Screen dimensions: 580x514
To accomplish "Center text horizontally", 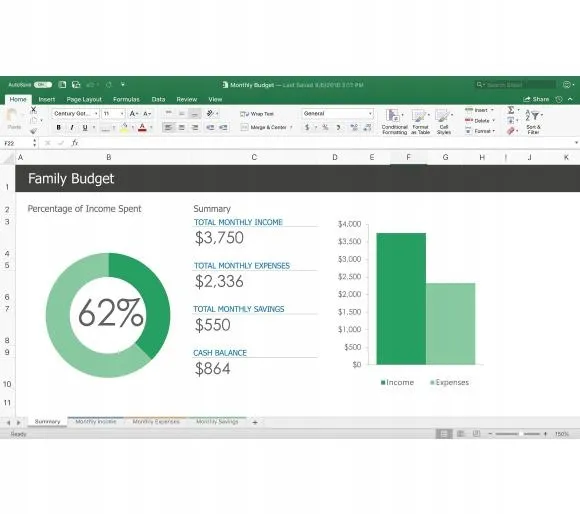I will coord(182,128).
